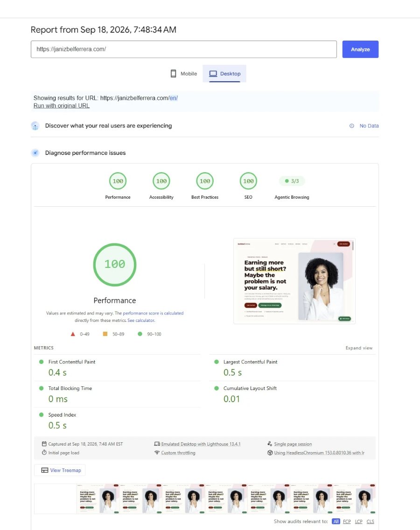This screenshot has width=420, height=530.
Task: Click the No Data label
Action: click(x=369, y=126)
